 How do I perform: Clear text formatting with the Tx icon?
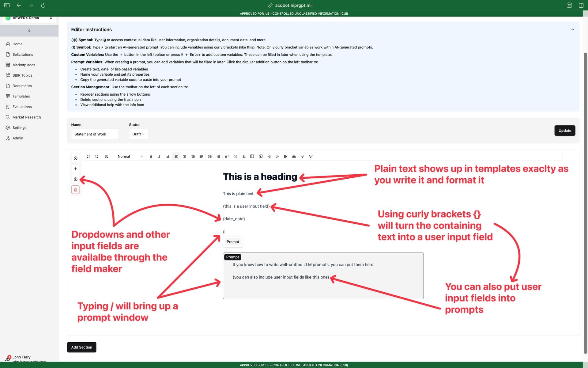[244, 156]
